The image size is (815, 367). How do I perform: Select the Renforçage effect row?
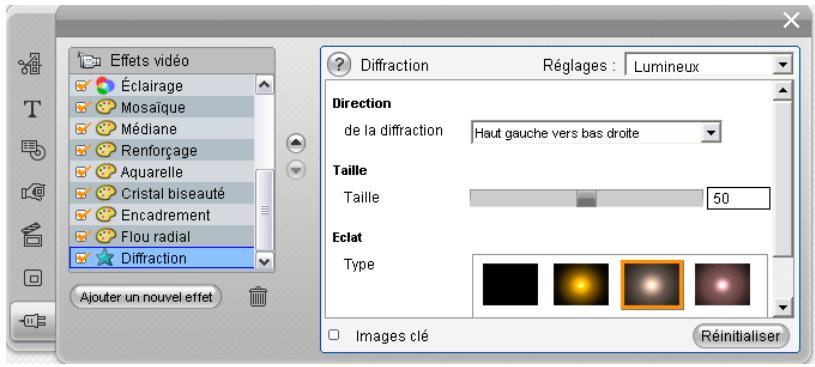coord(162,150)
